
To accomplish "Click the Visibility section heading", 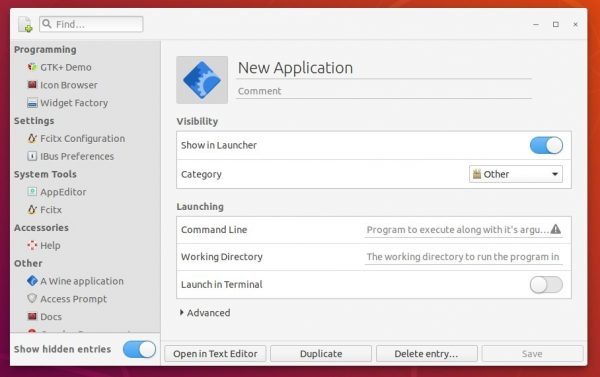I will (x=197, y=122).
